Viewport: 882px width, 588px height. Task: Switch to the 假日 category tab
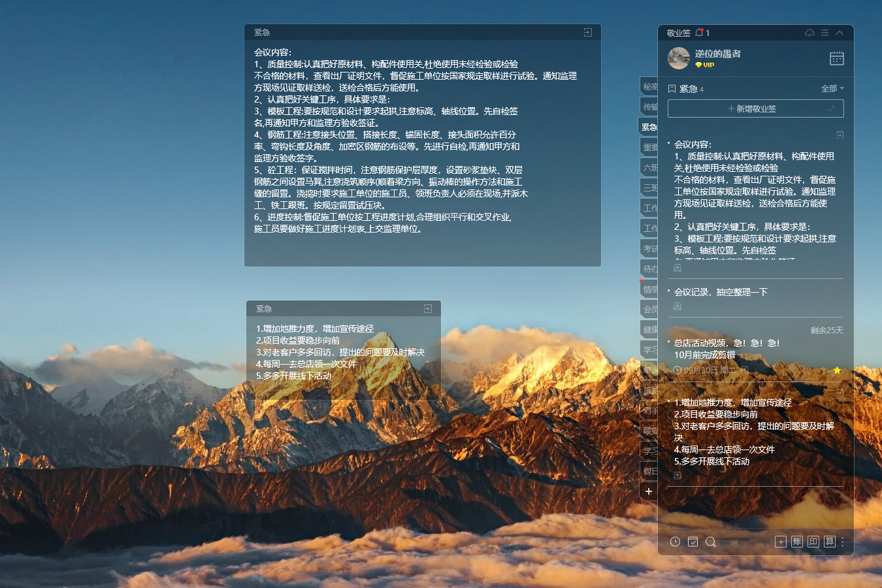coord(649,471)
